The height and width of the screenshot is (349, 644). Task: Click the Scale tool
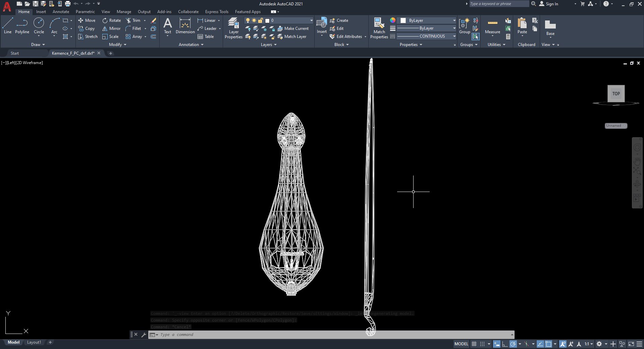(x=110, y=37)
